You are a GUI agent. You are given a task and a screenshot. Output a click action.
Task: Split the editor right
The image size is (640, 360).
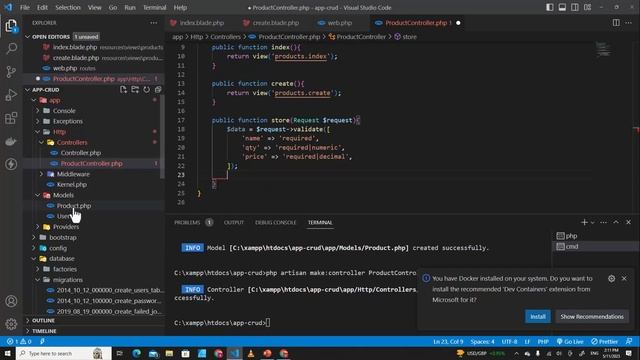(616, 23)
